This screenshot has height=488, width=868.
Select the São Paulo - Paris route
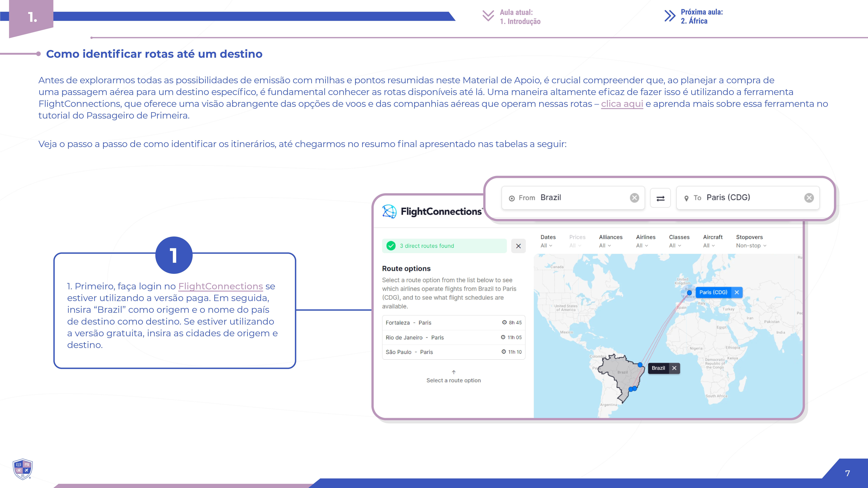pos(454,352)
